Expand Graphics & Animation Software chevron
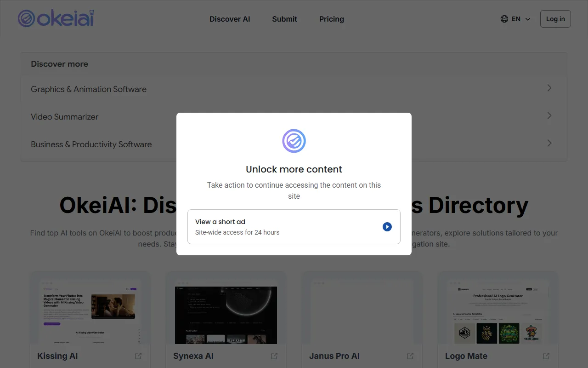 coord(549,88)
